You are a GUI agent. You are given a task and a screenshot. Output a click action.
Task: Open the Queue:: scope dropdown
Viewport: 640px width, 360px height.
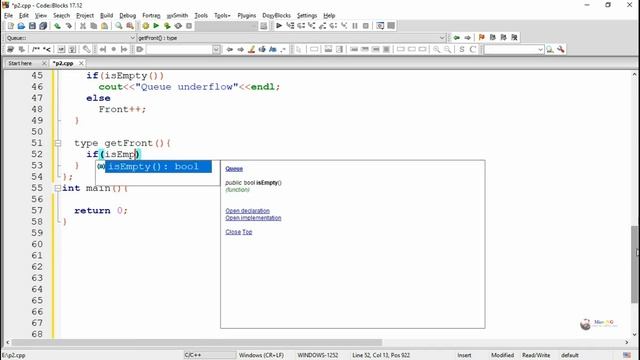click(132, 38)
